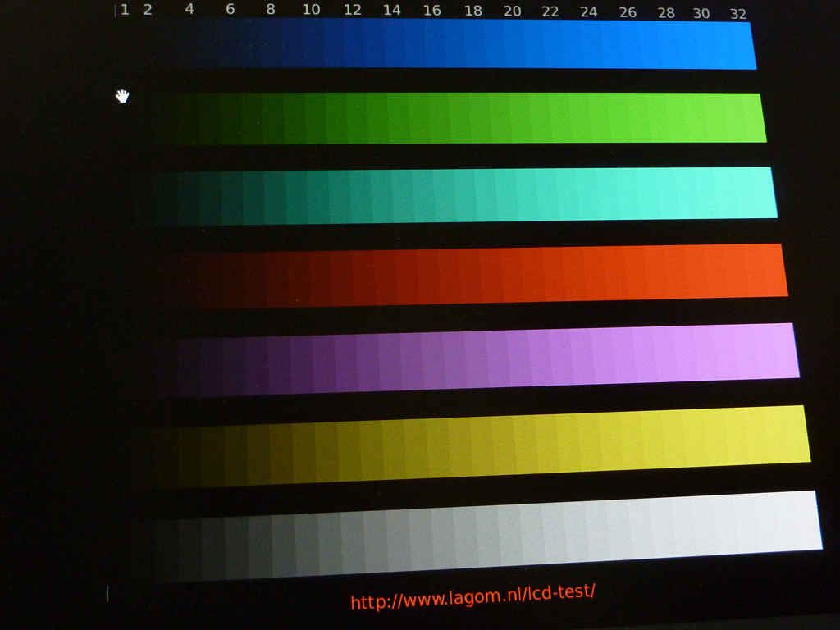The width and height of the screenshot is (840, 630).
Task: Click the scale number 22
Action: pos(550,11)
